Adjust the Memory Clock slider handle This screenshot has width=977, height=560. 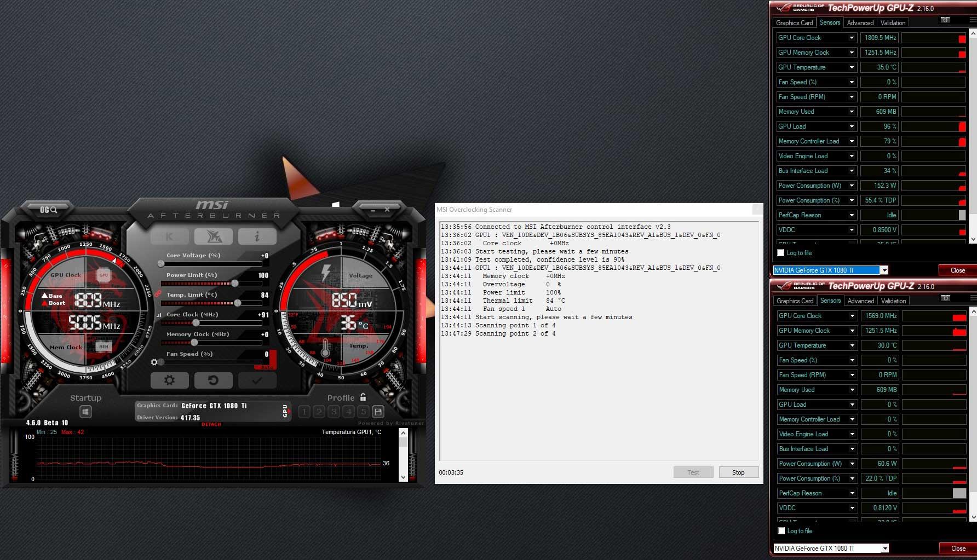[x=194, y=343]
